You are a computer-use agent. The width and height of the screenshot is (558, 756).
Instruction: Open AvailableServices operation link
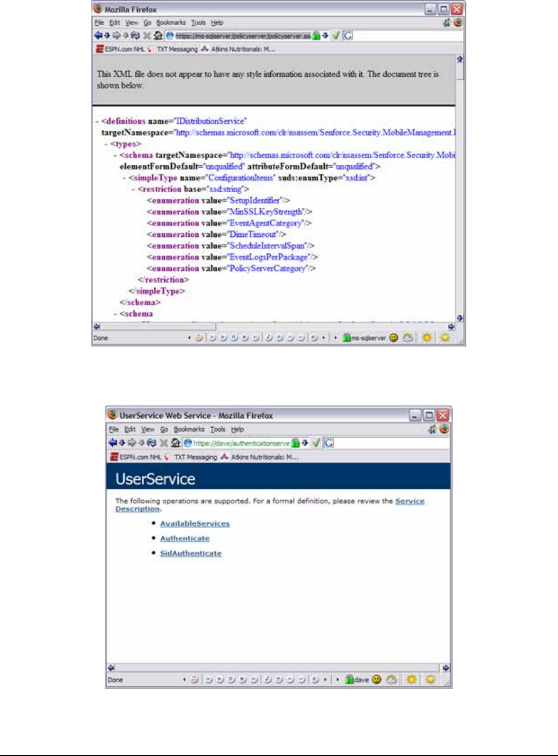(x=195, y=524)
